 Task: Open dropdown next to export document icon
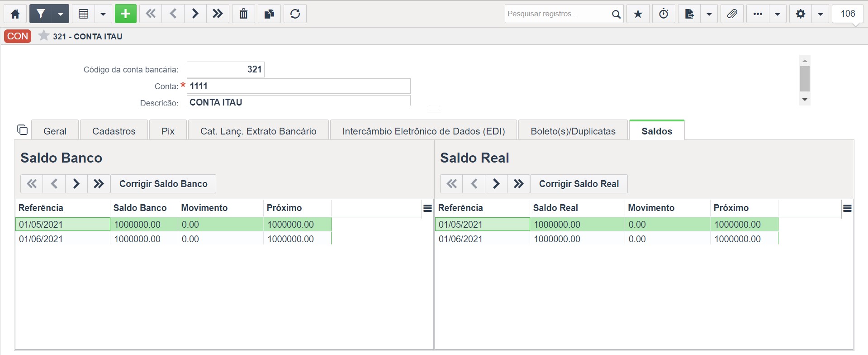click(709, 14)
